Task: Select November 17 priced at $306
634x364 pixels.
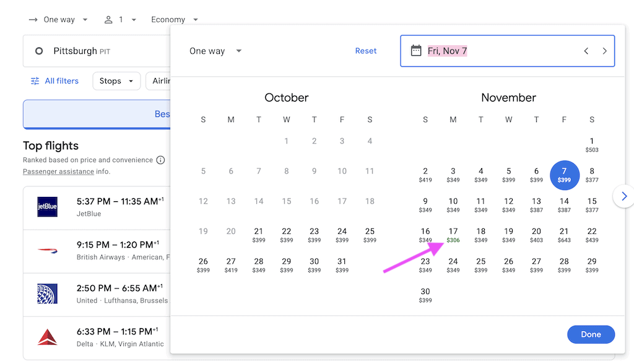Action: point(453,235)
